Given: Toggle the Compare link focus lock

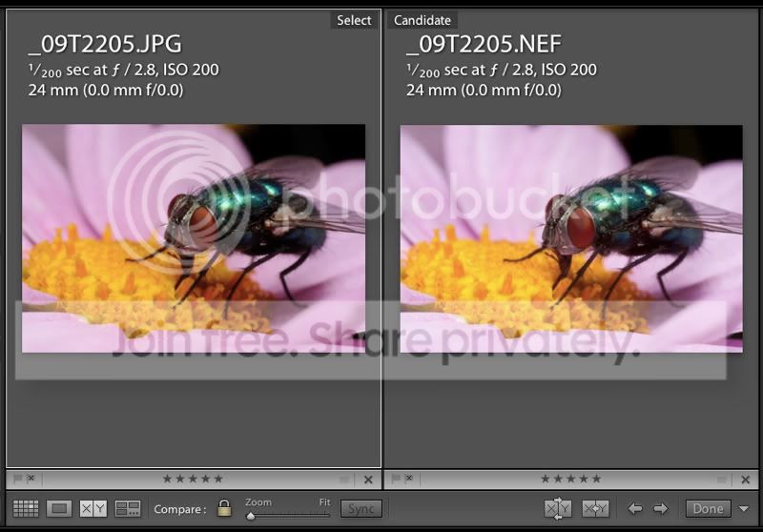Looking at the screenshot, I should tap(224, 509).
